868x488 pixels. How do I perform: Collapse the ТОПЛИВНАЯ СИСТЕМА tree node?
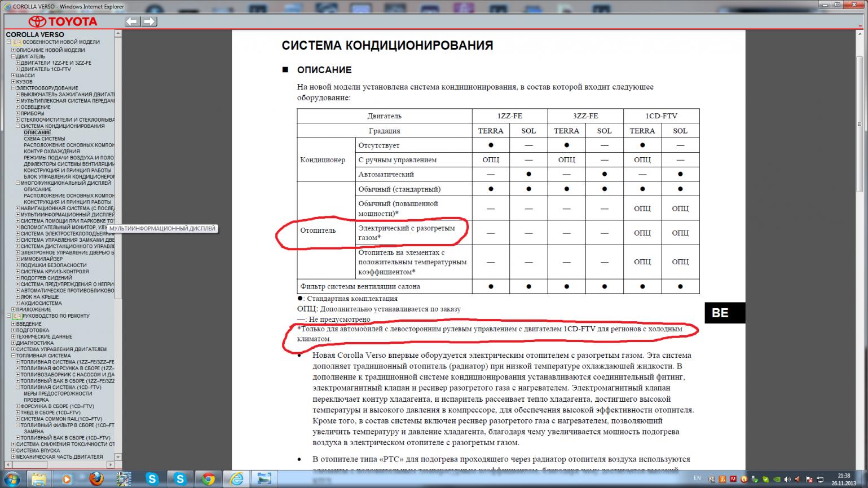coord(14,356)
